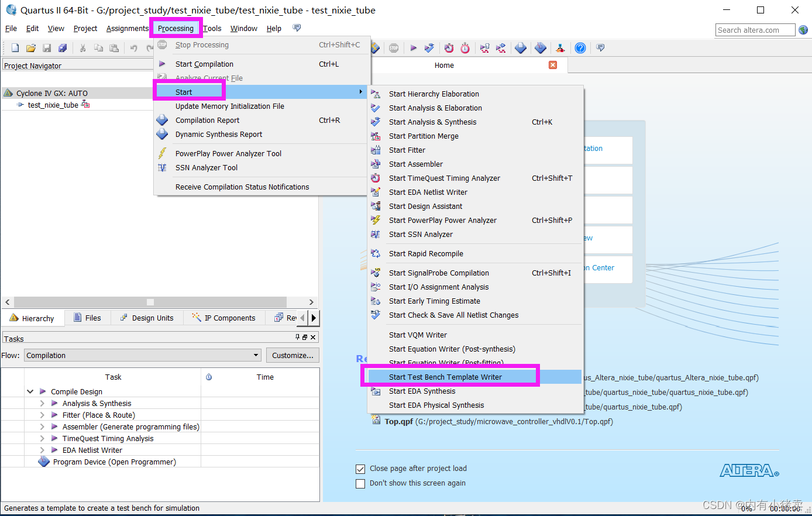Click the New file toolbar icon

pos(15,48)
